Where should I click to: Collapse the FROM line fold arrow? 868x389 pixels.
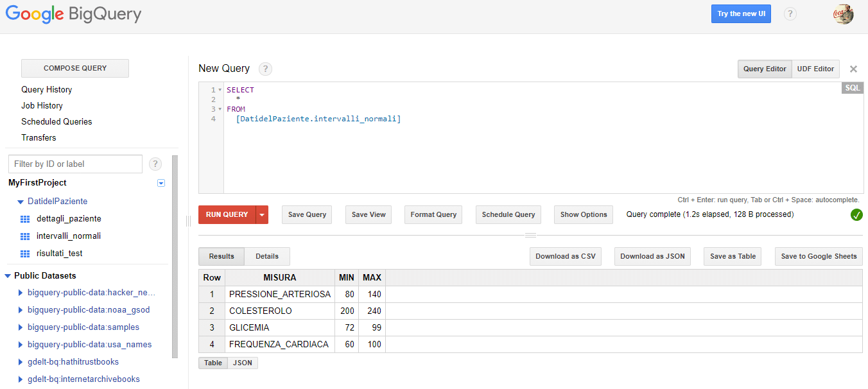click(220, 109)
